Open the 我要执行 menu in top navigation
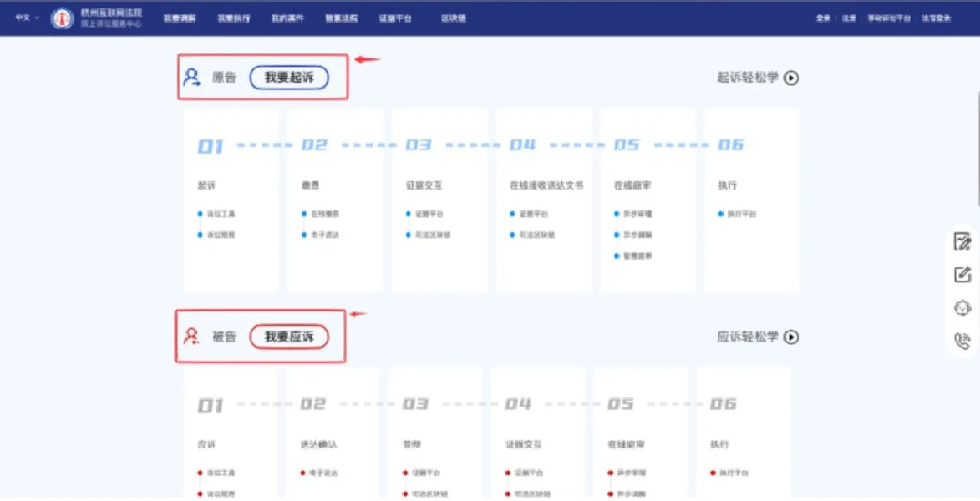The height and width of the screenshot is (501, 980). (x=233, y=18)
